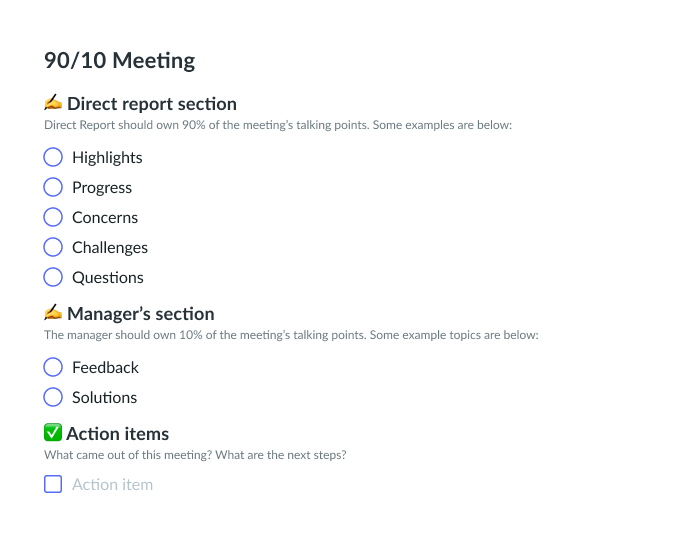Viewport: 684px width, 540px height.
Task: Click the Manager's section heading text
Action: 140,313
